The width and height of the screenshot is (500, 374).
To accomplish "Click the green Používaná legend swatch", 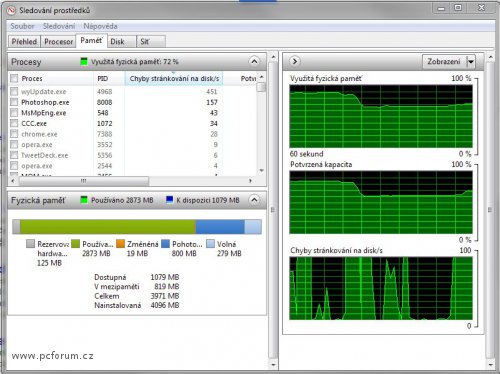I will (x=76, y=244).
